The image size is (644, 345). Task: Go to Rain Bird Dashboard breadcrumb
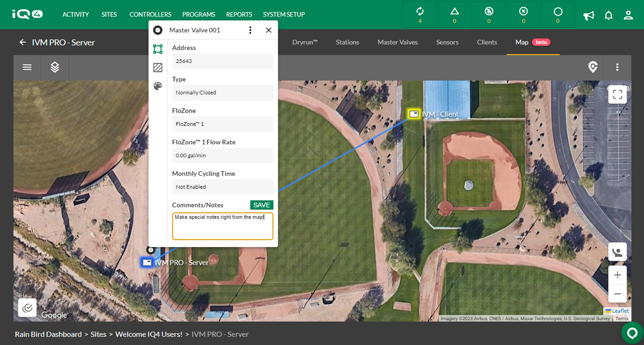click(48, 334)
